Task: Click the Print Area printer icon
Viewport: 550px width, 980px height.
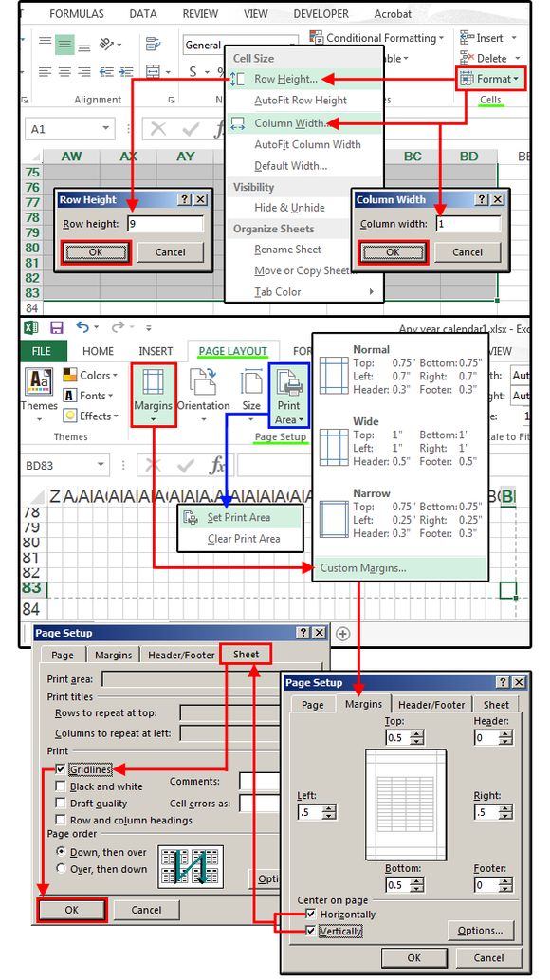Action: click(x=288, y=382)
